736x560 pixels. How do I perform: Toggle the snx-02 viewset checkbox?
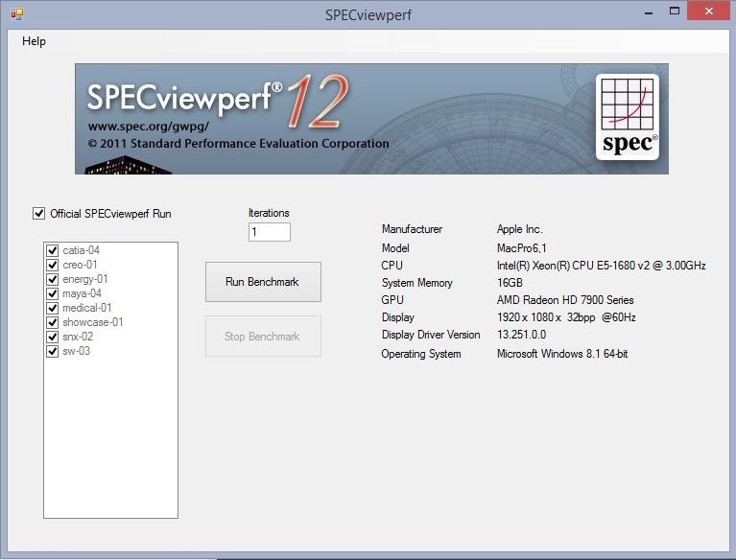pos(52,337)
